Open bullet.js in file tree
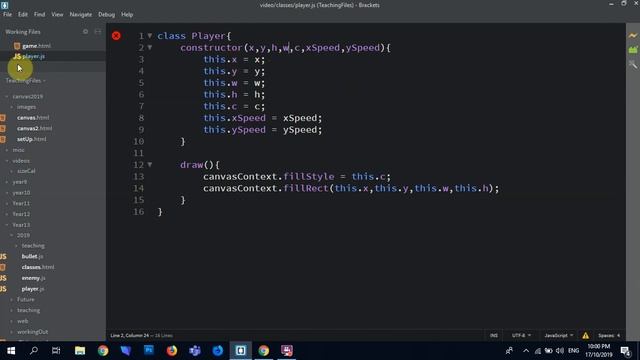Viewport: 640px width, 360px height. point(32,256)
